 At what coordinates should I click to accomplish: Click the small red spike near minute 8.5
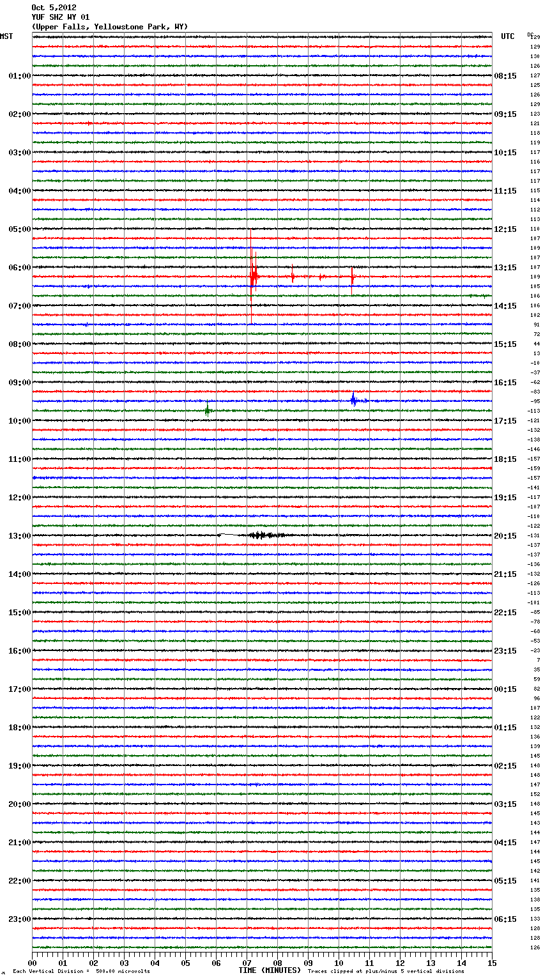(x=293, y=276)
